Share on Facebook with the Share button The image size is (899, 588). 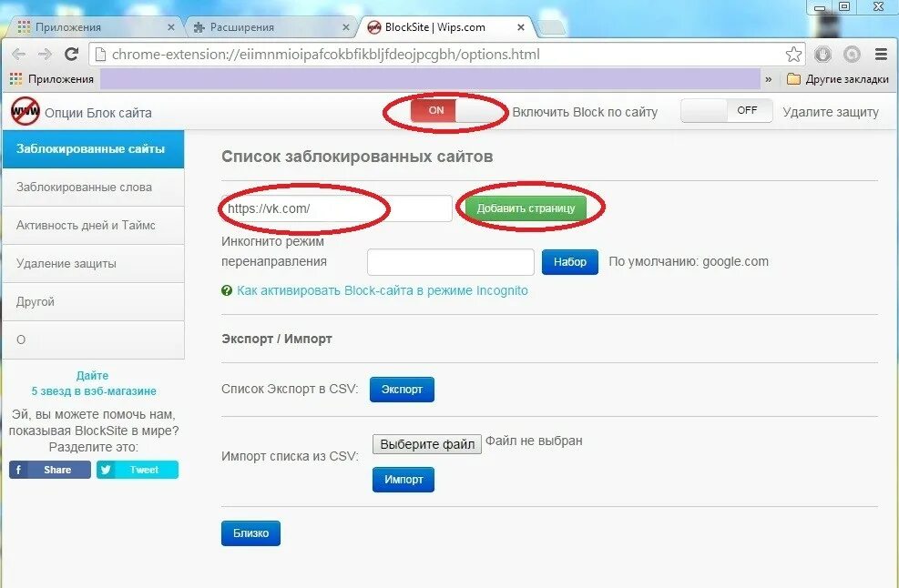pos(50,470)
